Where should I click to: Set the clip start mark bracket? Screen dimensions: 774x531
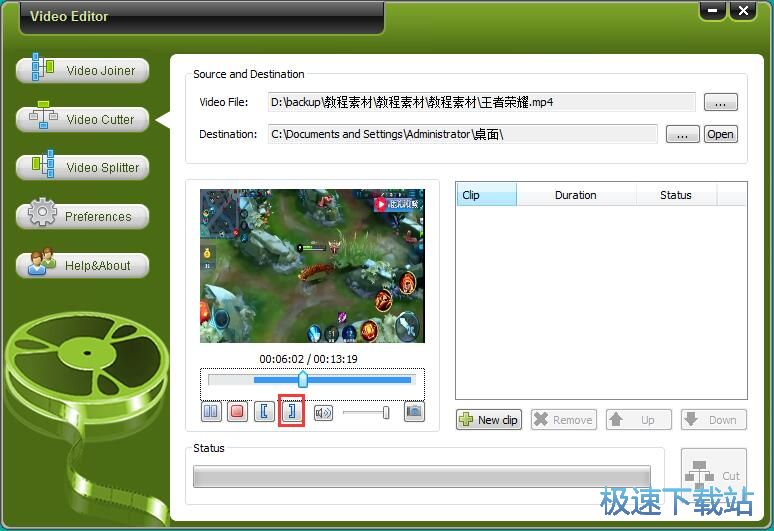point(264,412)
